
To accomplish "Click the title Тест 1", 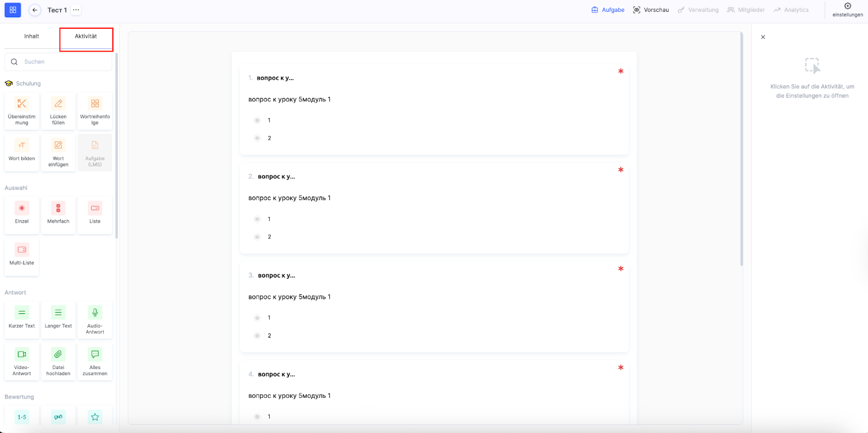I will click(x=57, y=10).
